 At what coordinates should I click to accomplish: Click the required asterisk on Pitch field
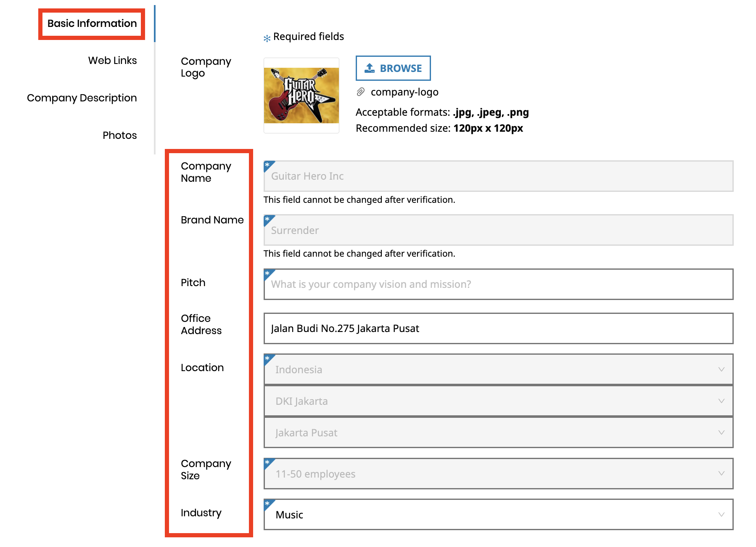click(x=267, y=273)
